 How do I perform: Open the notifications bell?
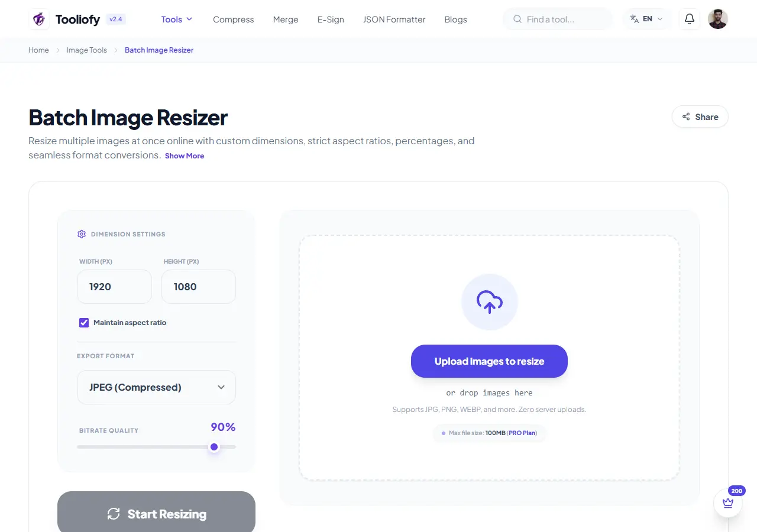[x=689, y=19]
